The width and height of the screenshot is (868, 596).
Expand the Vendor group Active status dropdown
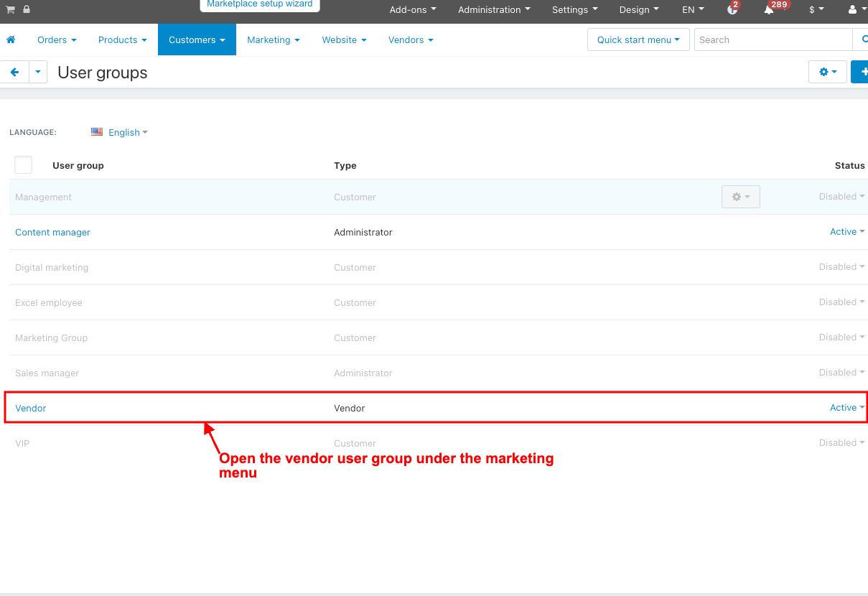click(x=846, y=408)
